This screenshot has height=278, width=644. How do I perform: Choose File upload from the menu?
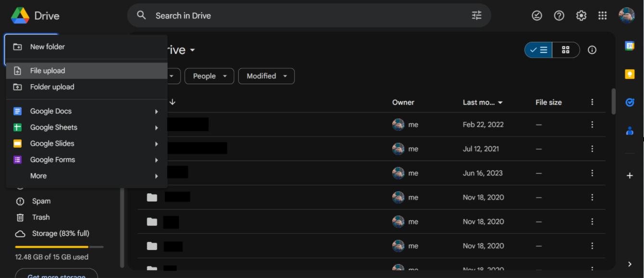pos(87,71)
